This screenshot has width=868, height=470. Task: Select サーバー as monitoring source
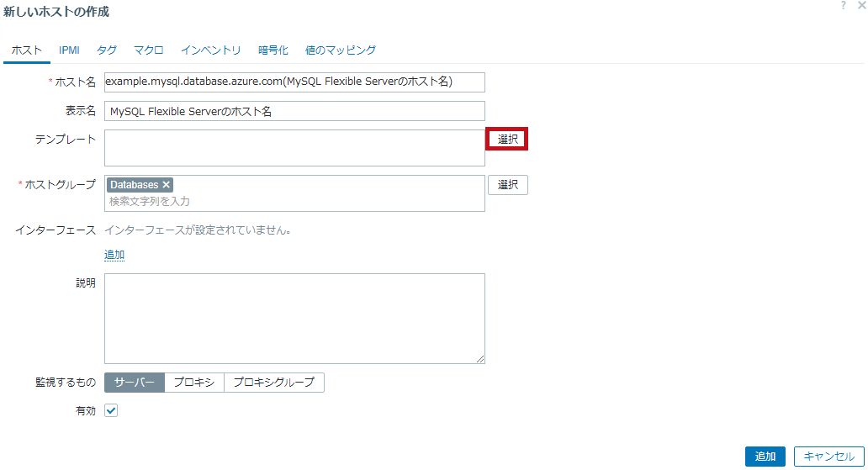135,383
